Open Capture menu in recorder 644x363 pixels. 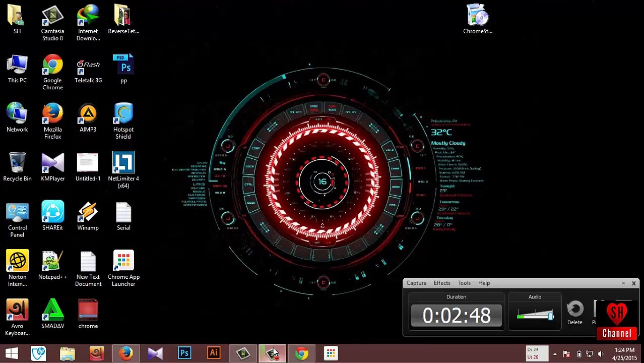tap(416, 283)
